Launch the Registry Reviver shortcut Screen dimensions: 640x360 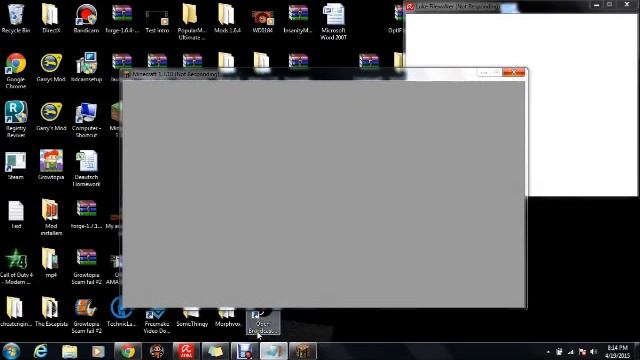point(16,119)
